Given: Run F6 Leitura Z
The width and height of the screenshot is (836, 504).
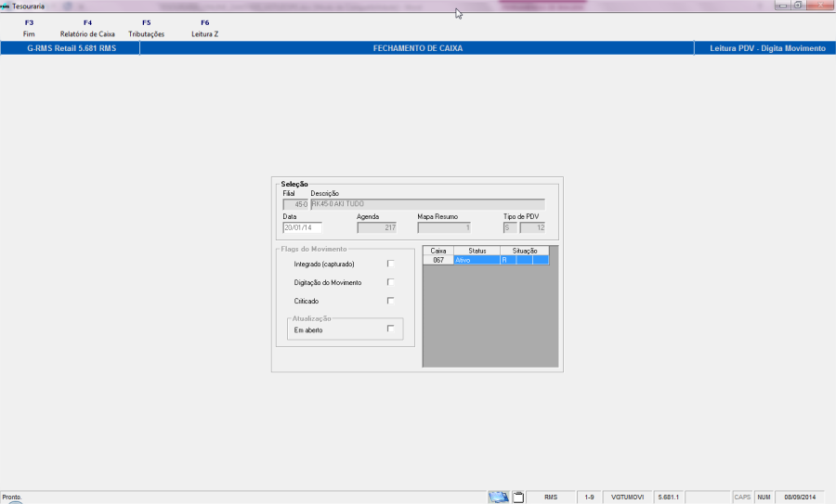Looking at the screenshot, I should tap(204, 28).
